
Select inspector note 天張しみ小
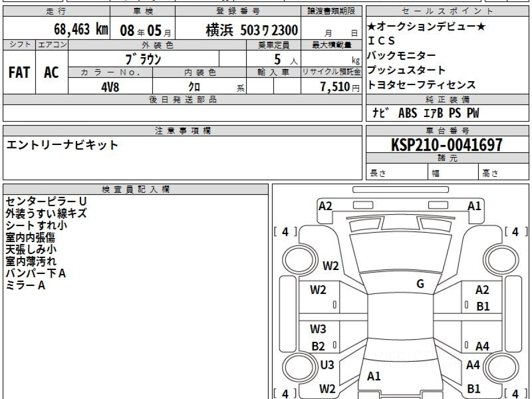31,249
